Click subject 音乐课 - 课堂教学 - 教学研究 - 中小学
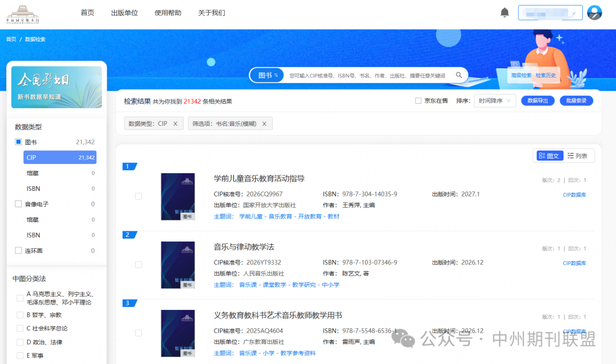616x364 pixels. 289,285
